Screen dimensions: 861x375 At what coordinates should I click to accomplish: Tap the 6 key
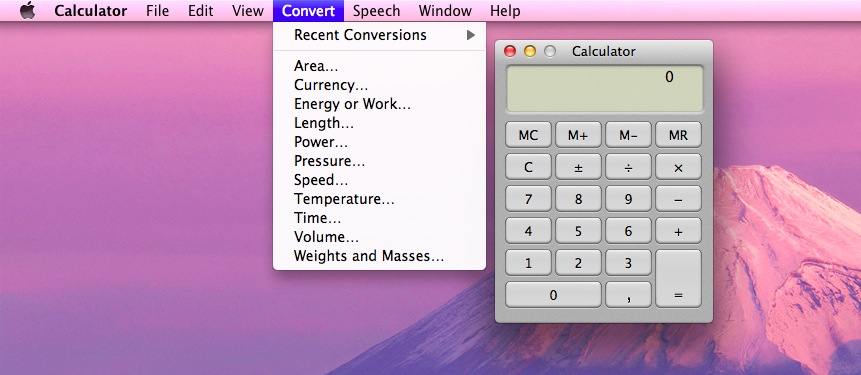tap(628, 231)
